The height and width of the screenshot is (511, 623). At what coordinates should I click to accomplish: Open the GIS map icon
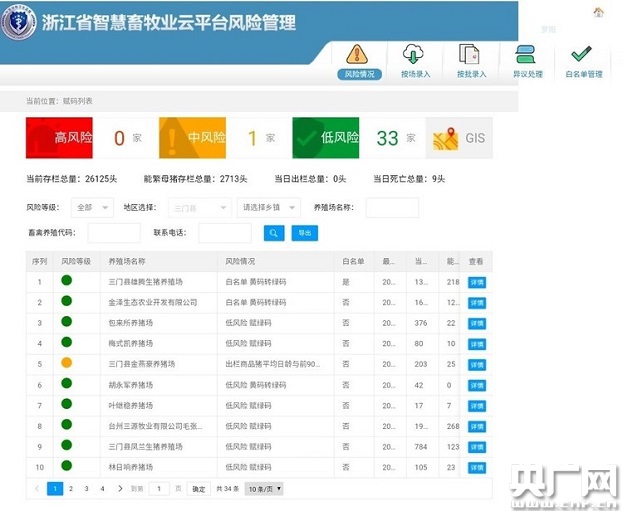pyautogui.click(x=459, y=138)
